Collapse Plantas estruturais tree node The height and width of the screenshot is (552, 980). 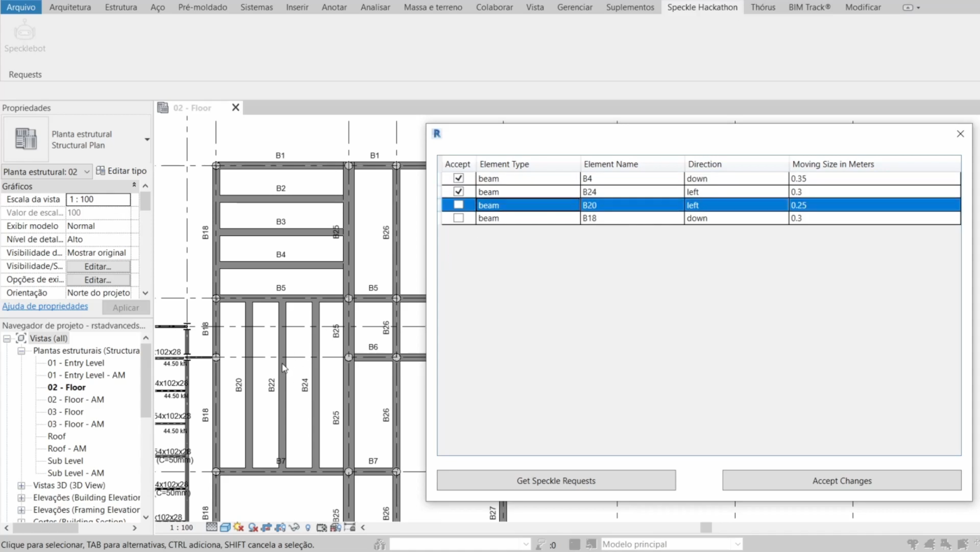point(21,351)
